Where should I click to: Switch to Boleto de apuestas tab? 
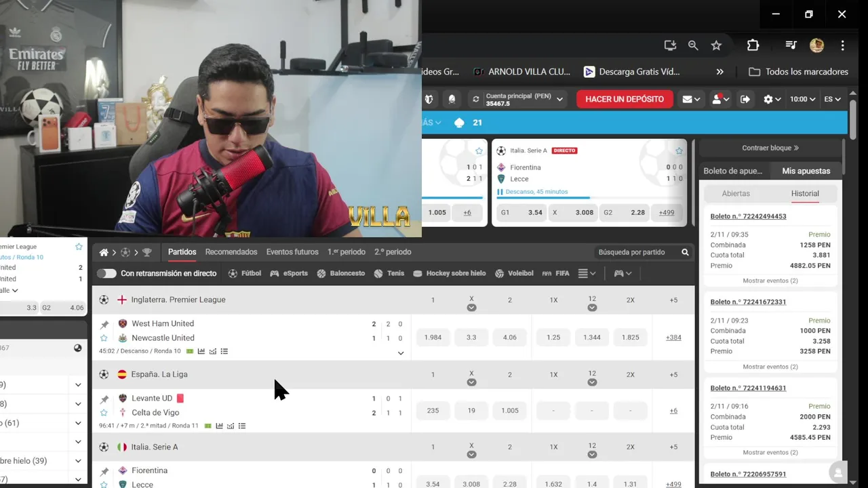(x=733, y=171)
